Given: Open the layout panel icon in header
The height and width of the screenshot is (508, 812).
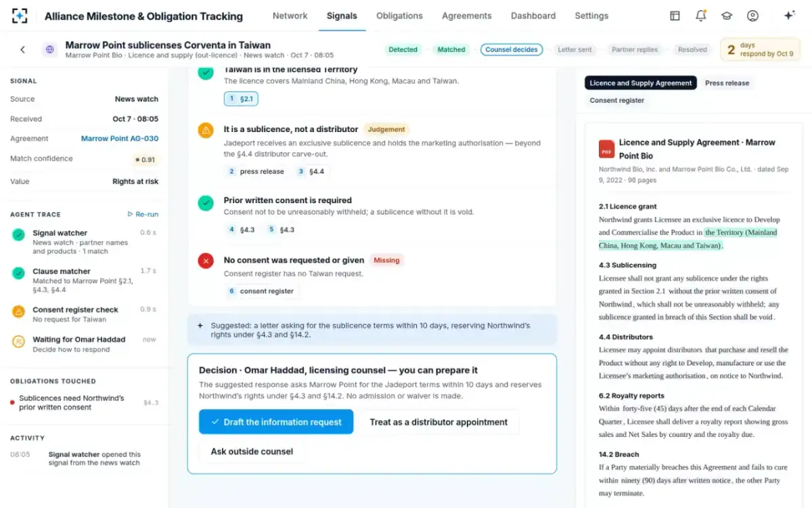Looking at the screenshot, I should coord(675,16).
